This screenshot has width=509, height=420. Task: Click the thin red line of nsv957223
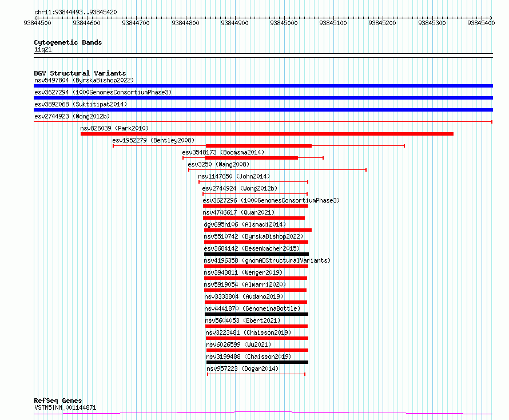(x=256, y=374)
